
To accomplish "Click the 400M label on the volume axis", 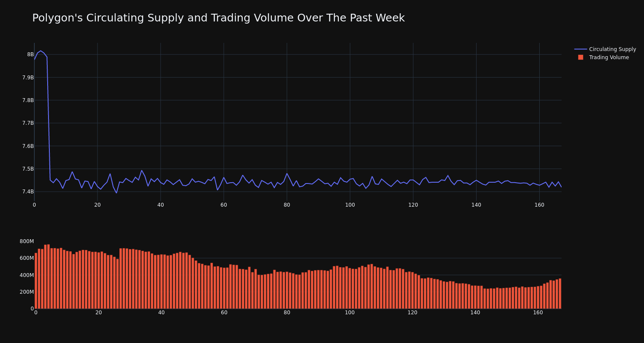I will (27, 275).
